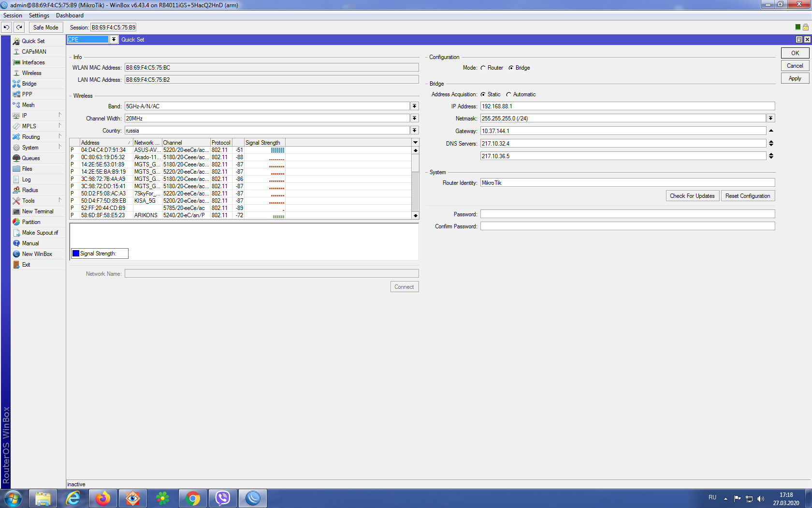812x508 pixels.
Task: Click the IP Address input field
Action: pyautogui.click(x=627, y=106)
